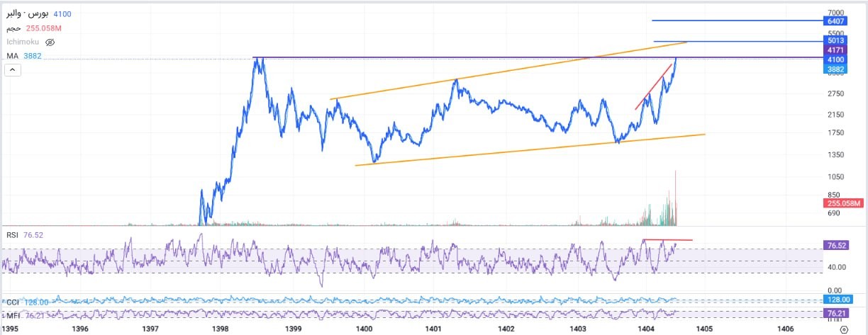The width and height of the screenshot is (868, 335).
Task: Select the MA indicator legend label
Action: coord(12,55)
